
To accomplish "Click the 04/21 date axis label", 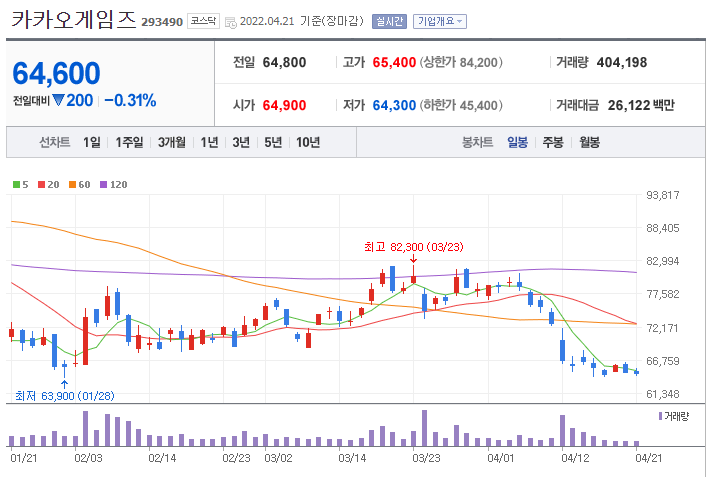I will click(x=648, y=458).
